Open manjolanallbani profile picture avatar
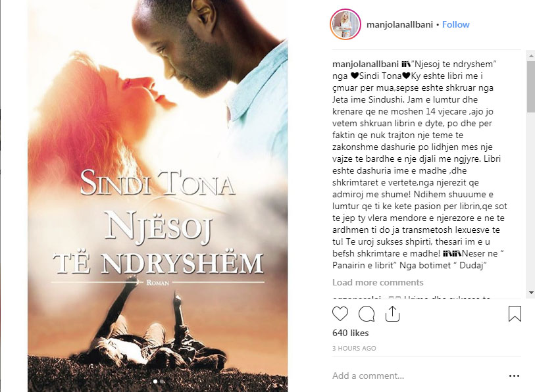This screenshot has height=392, width=535. coord(345,24)
